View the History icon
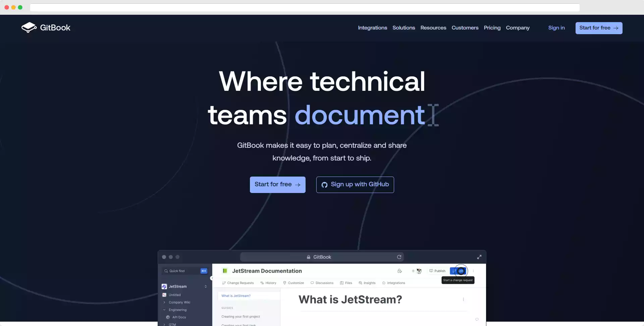Screen dimensions: 644x326 tap(262, 283)
